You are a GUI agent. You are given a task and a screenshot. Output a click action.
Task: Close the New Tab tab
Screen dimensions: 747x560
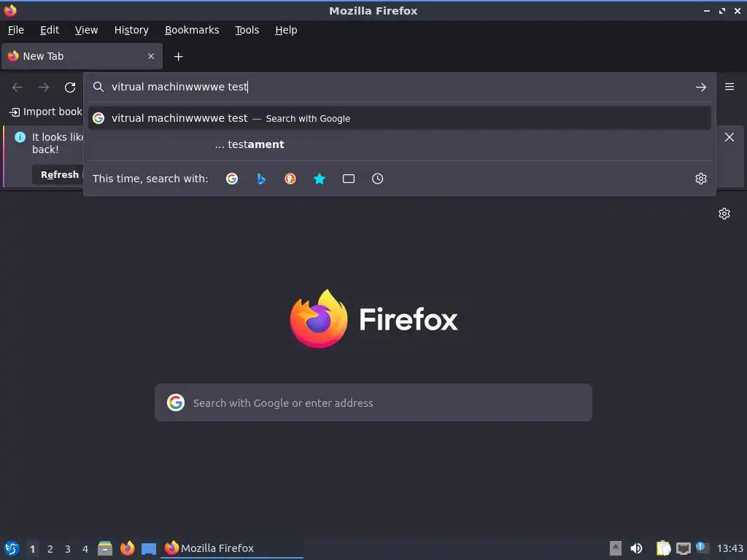pyautogui.click(x=151, y=56)
